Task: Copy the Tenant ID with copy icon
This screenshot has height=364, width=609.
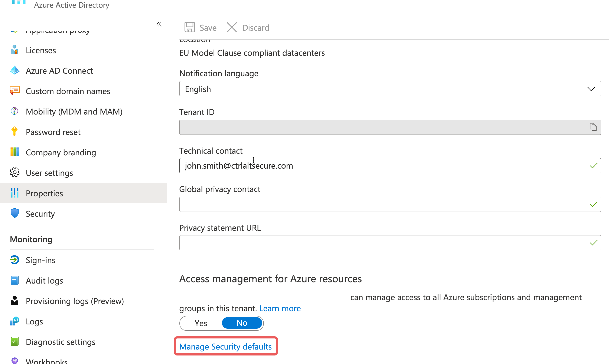Action: tap(593, 127)
